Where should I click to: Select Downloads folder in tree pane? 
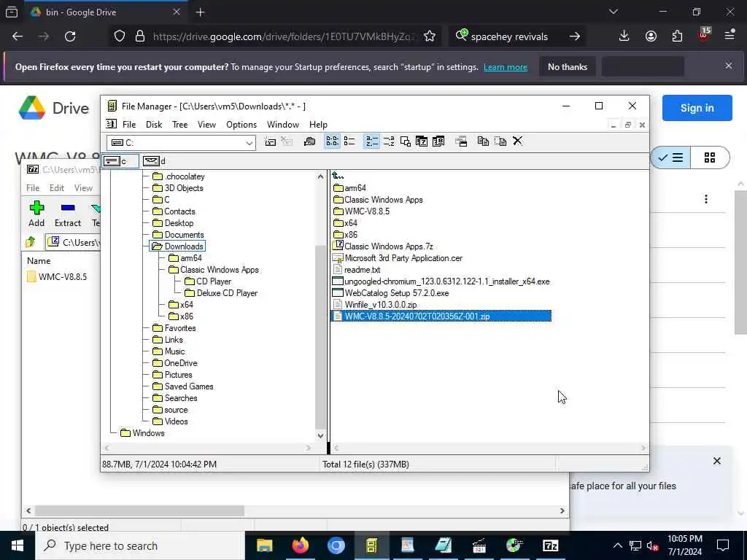pos(178,246)
